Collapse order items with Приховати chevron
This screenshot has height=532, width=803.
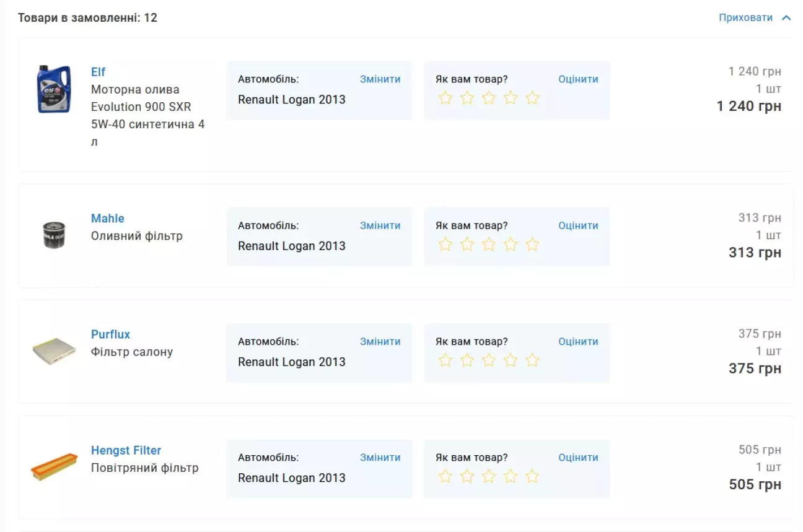point(786,18)
